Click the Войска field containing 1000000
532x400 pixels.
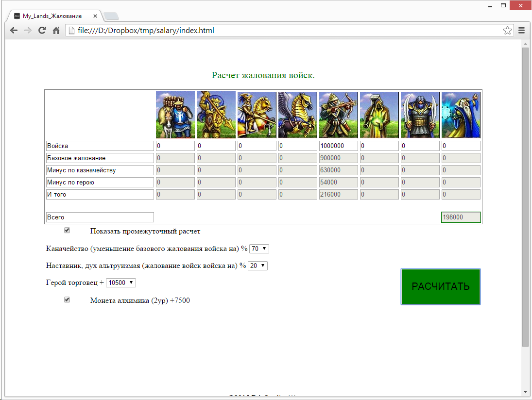click(339, 146)
